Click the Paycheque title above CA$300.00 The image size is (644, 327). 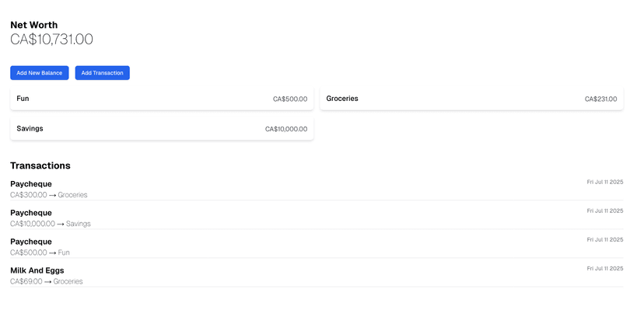tap(31, 184)
